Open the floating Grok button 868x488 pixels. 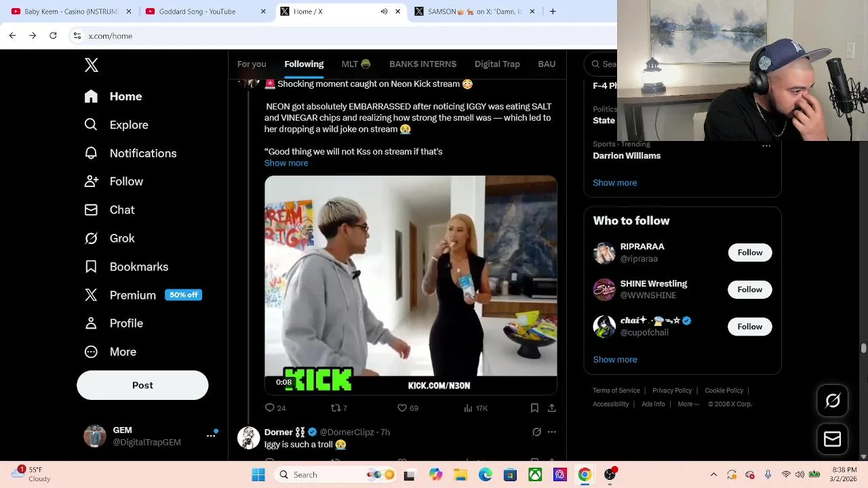click(x=833, y=401)
